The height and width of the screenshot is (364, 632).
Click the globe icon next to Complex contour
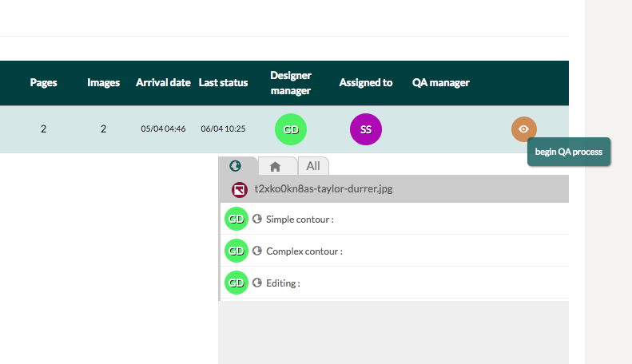click(x=257, y=251)
